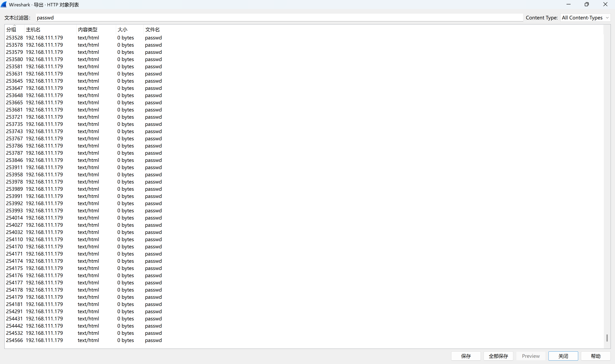Select packet 254566 row
Image resolution: width=615 pixels, height=364 pixels.
click(84, 340)
